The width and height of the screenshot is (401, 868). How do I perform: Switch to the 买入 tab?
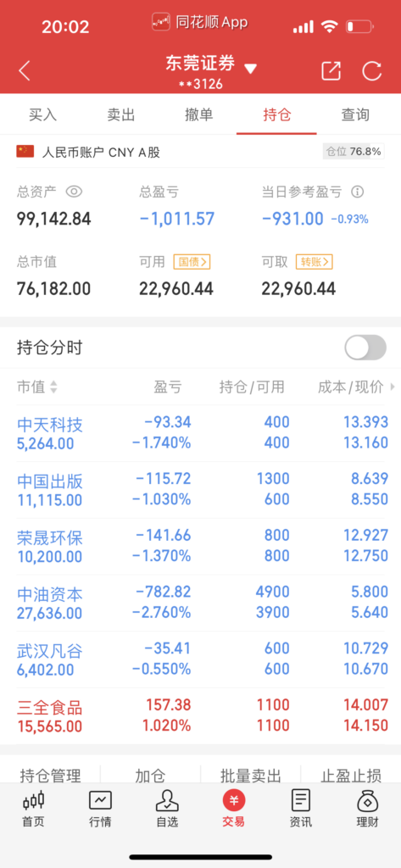42,115
